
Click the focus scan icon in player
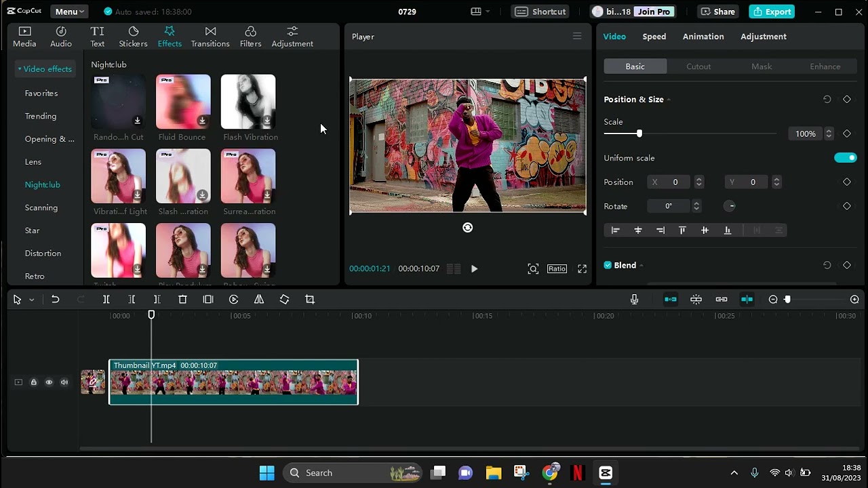point(533,269)
